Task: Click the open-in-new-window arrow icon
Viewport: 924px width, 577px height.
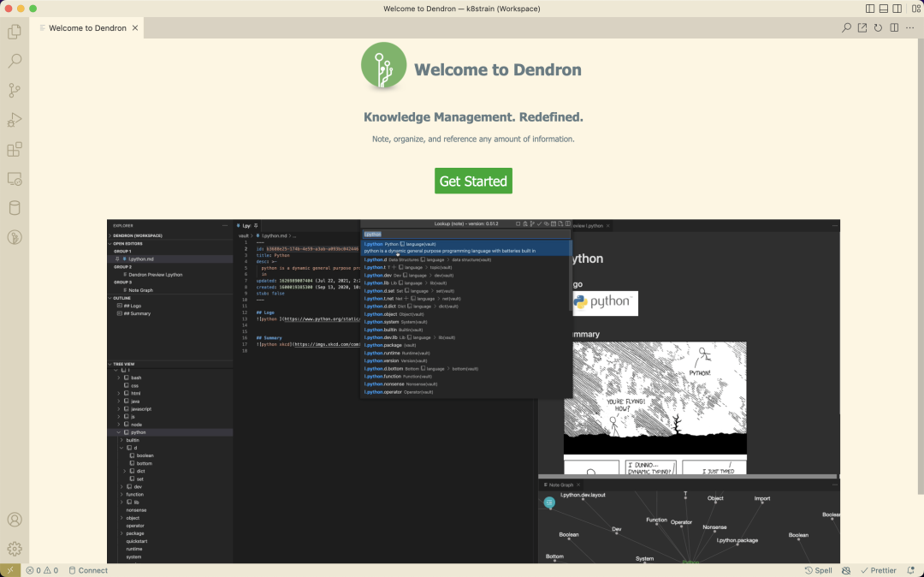Action: tap(862, 27)
